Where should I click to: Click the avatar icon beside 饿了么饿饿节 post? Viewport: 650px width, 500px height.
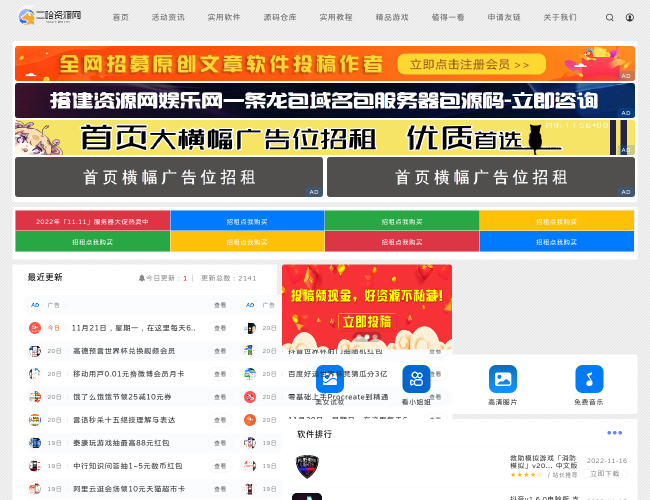pyautogui.click(x=35, y=397)
